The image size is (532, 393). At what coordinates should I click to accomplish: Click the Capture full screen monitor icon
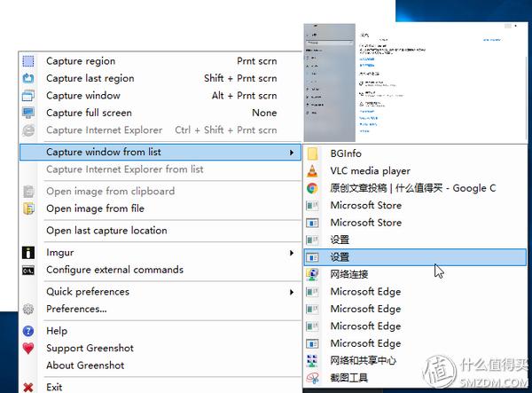28,113
